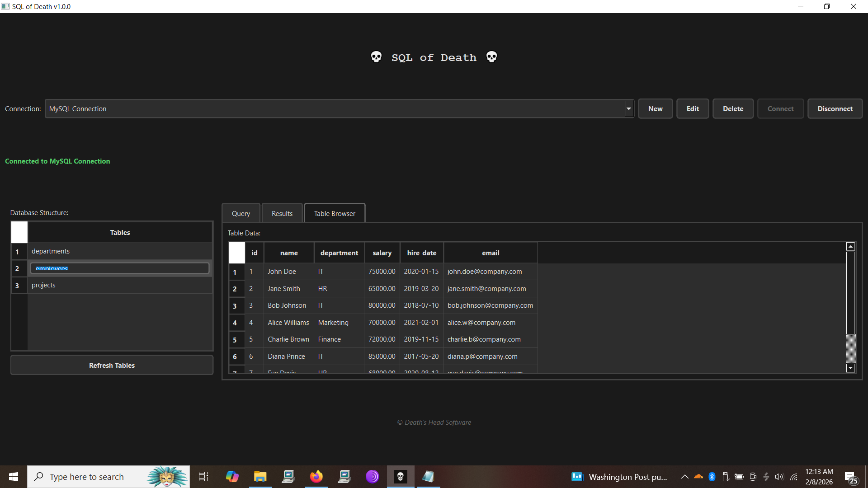This screenshot has width=868, height=488.
Task: Select the departments table
Action: [120, 251]
